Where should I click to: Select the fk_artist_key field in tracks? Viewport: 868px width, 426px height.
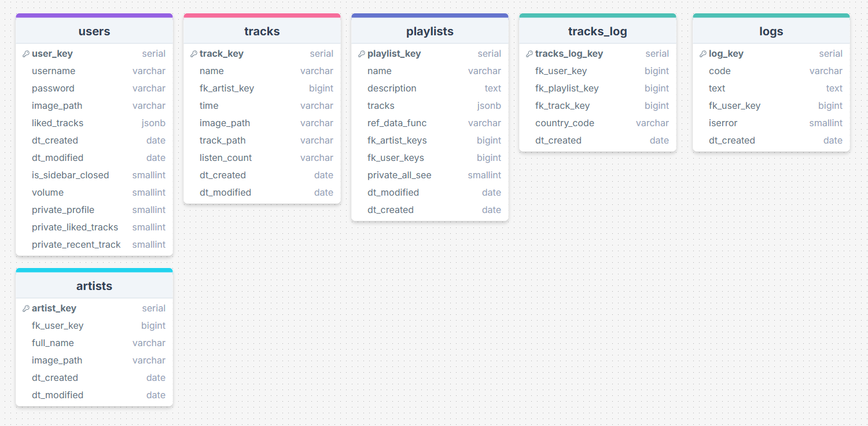[x=227, y=89]
